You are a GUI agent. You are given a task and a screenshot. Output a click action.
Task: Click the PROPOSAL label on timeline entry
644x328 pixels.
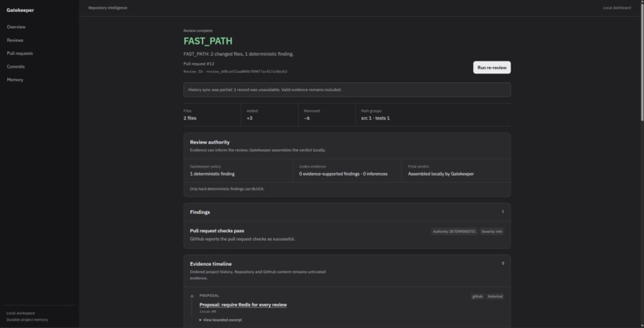pyautogui.click(x=209, y=295)
